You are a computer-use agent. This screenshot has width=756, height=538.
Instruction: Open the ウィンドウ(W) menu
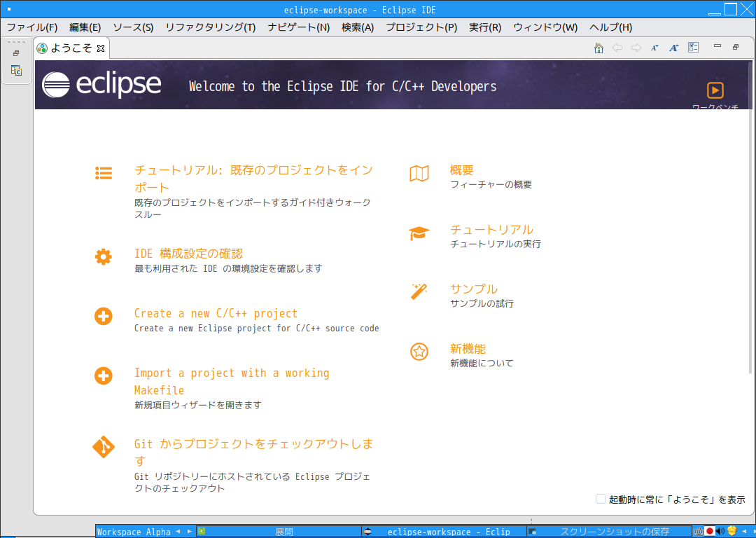coord(545,27)
